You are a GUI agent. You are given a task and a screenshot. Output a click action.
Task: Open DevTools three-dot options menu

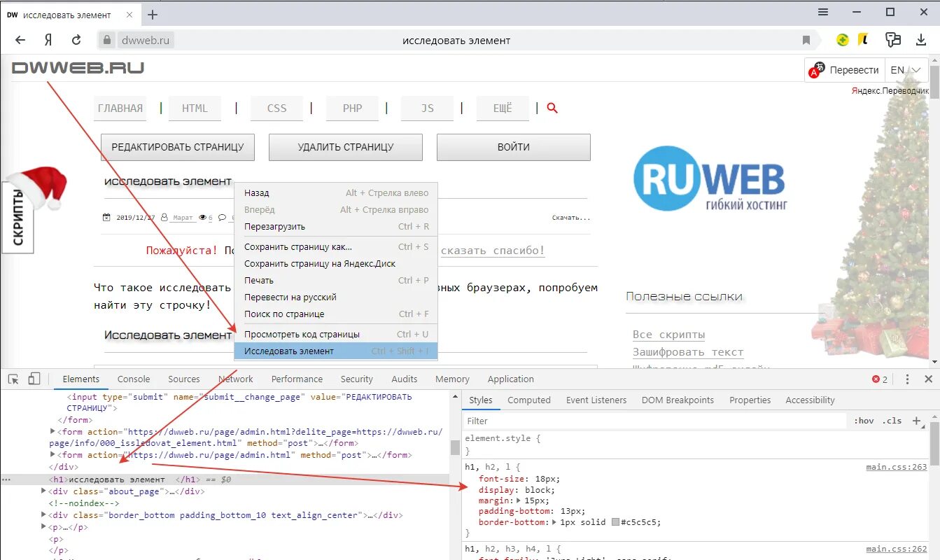click(x=907, y=379)
